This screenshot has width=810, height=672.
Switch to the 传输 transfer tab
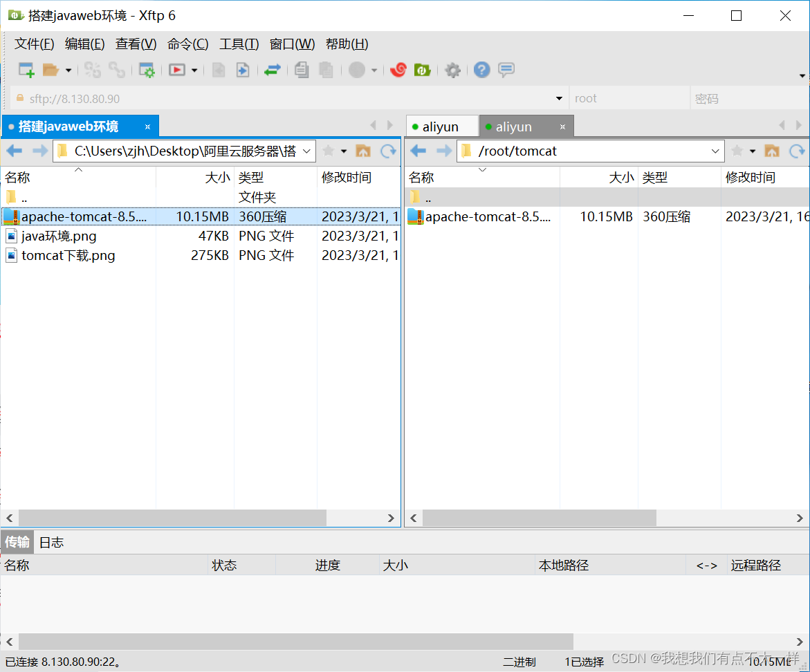(x=17, y=543)
